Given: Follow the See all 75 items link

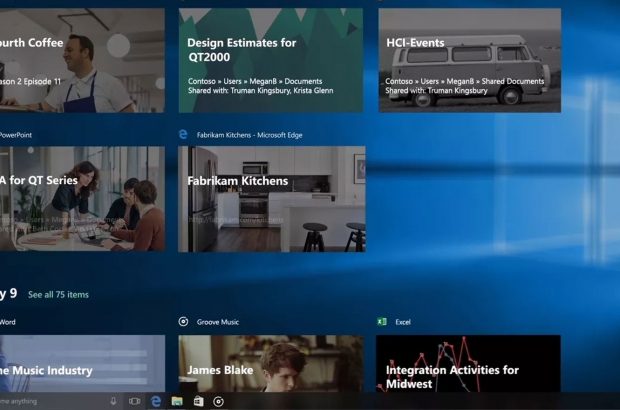Looking at the screenshot, I should (58, 295).
